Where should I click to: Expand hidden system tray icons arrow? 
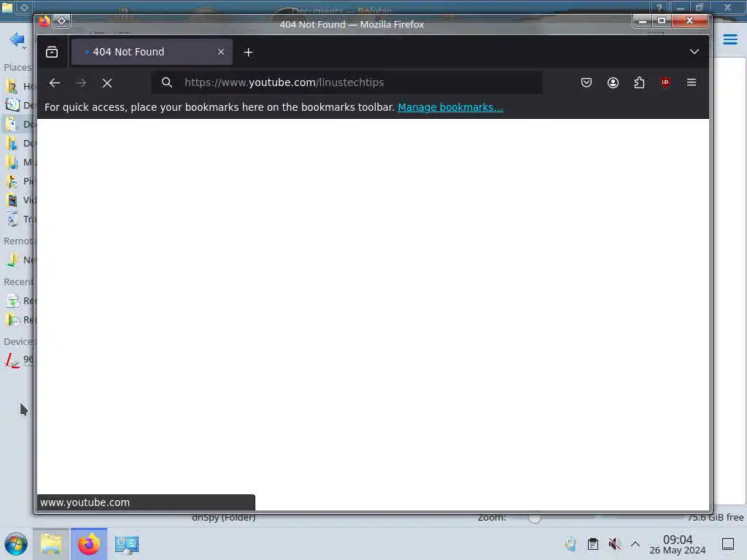coord(635,544)
